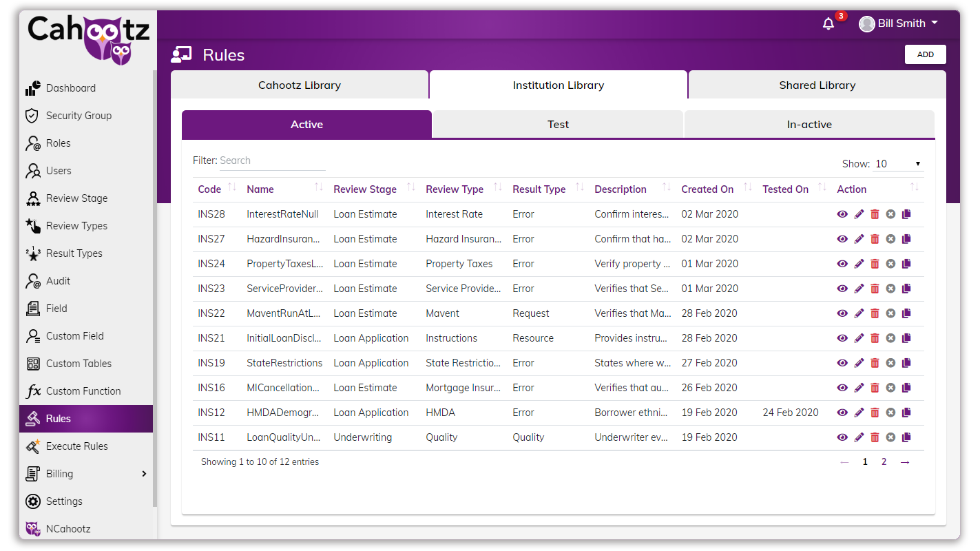
Task: Edit rule INS28 using pencil icon
Action: tap(859, 214)
